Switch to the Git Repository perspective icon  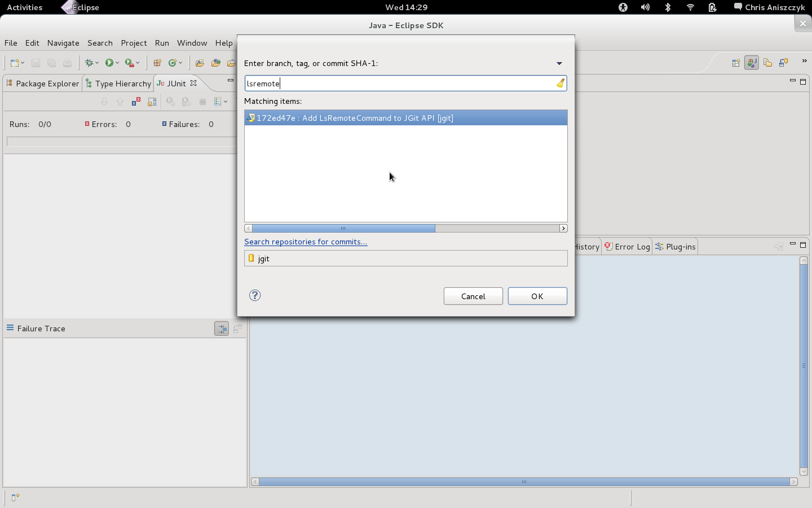click(x=783, y=63)
